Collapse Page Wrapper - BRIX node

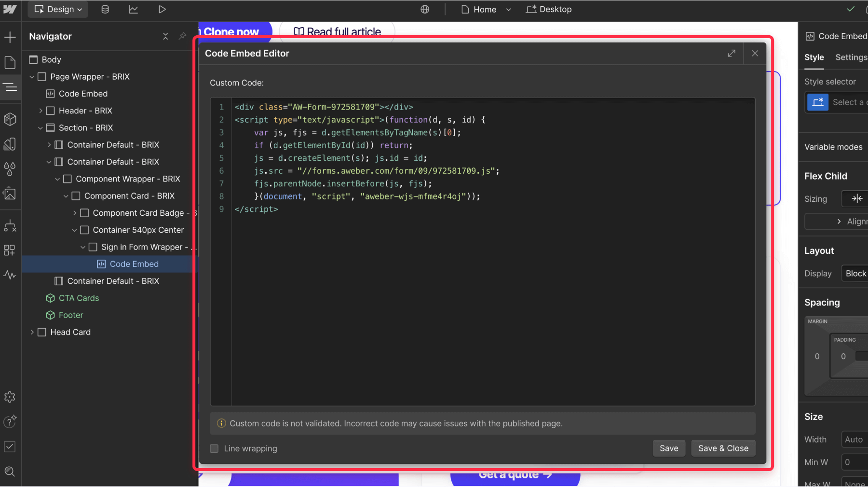[x=32, y=77]
